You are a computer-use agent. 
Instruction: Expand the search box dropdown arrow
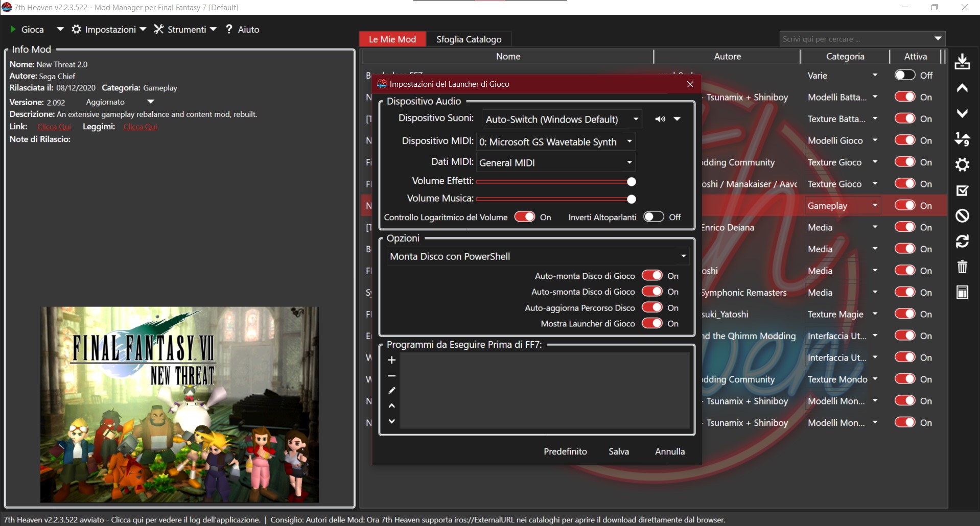938,39
